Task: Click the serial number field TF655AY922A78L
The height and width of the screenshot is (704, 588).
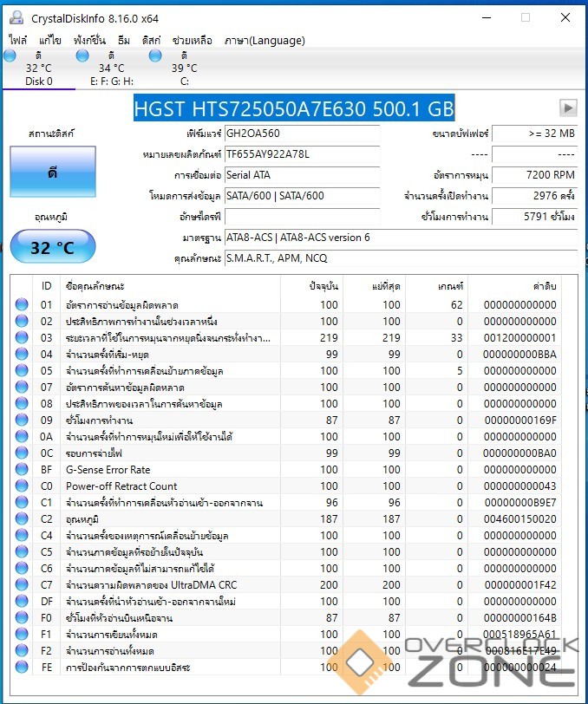Action: click(301, 154)
